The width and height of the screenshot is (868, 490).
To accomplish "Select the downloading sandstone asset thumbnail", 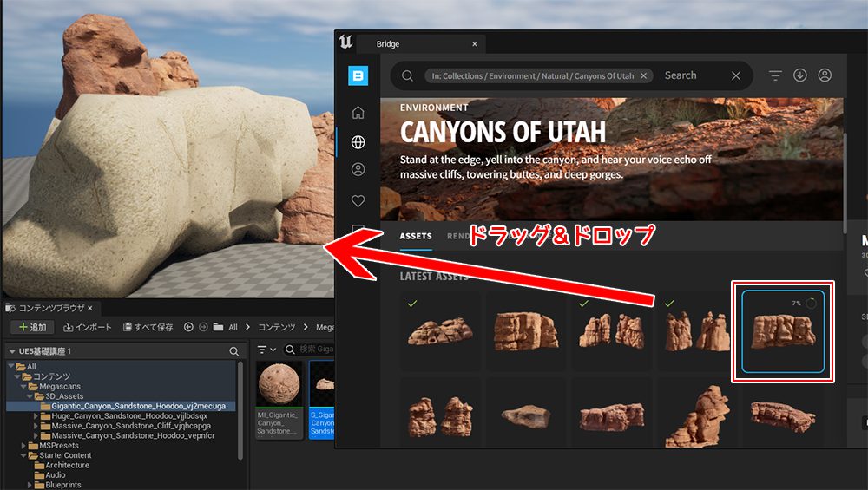I will click(783, 331).
